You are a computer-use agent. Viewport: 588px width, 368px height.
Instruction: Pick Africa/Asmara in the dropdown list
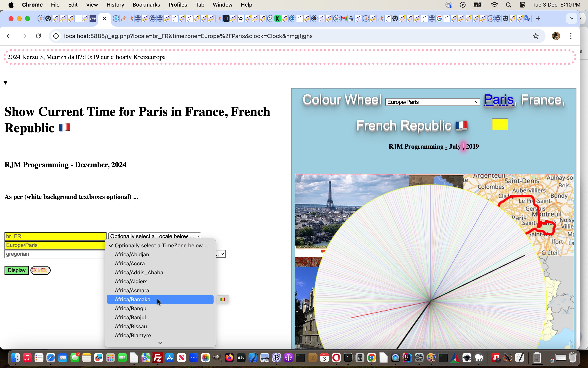(x=160, y=291)
